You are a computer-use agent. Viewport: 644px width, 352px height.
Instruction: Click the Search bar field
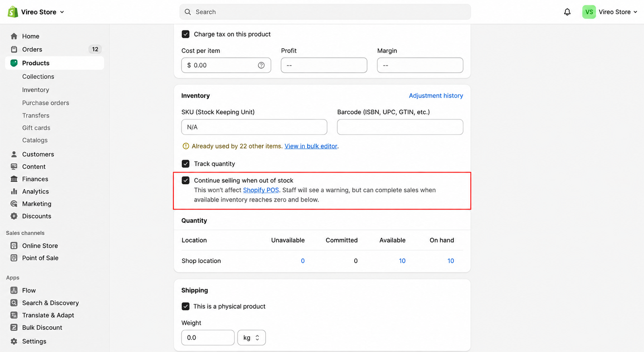click(x=325, y=12)
